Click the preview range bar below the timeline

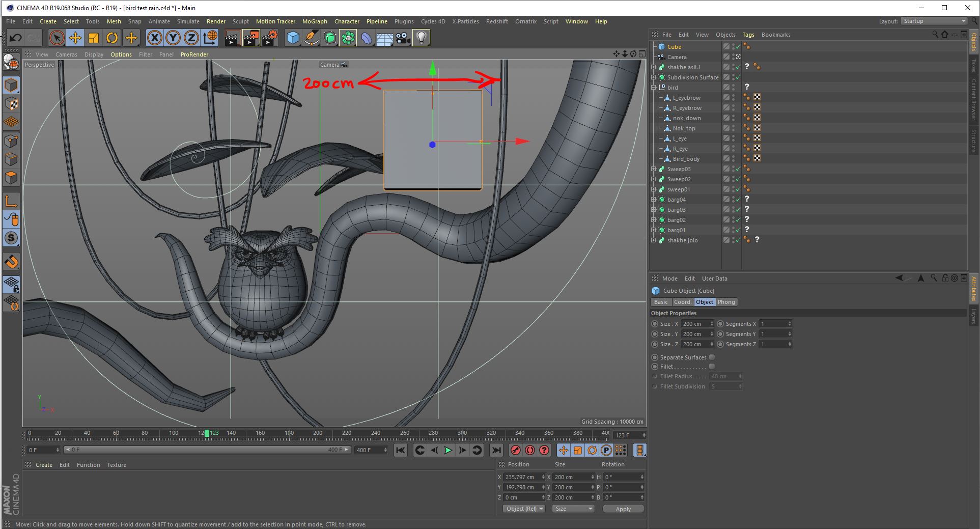208,450
